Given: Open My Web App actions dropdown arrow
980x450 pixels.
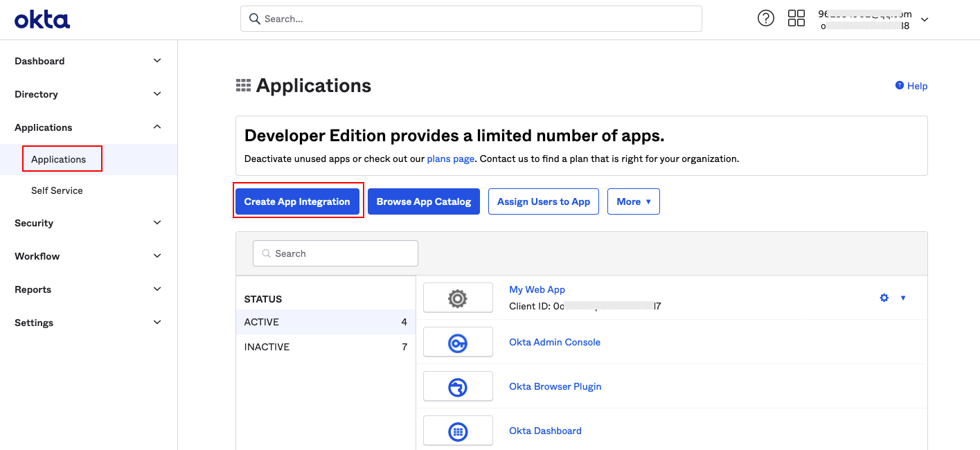Looking at the screenshot, I should [x=903, y=298].
